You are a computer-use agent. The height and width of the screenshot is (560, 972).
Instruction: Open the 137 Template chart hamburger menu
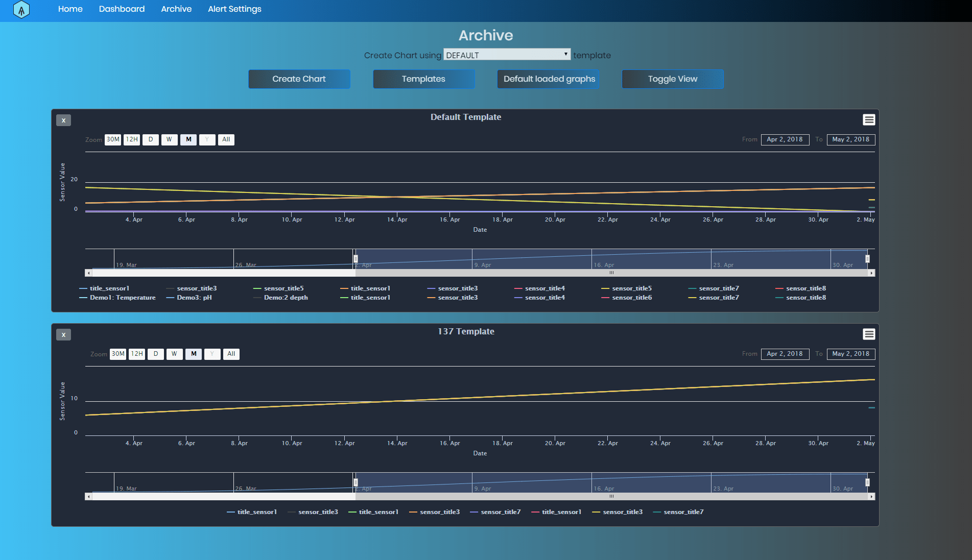868,334
